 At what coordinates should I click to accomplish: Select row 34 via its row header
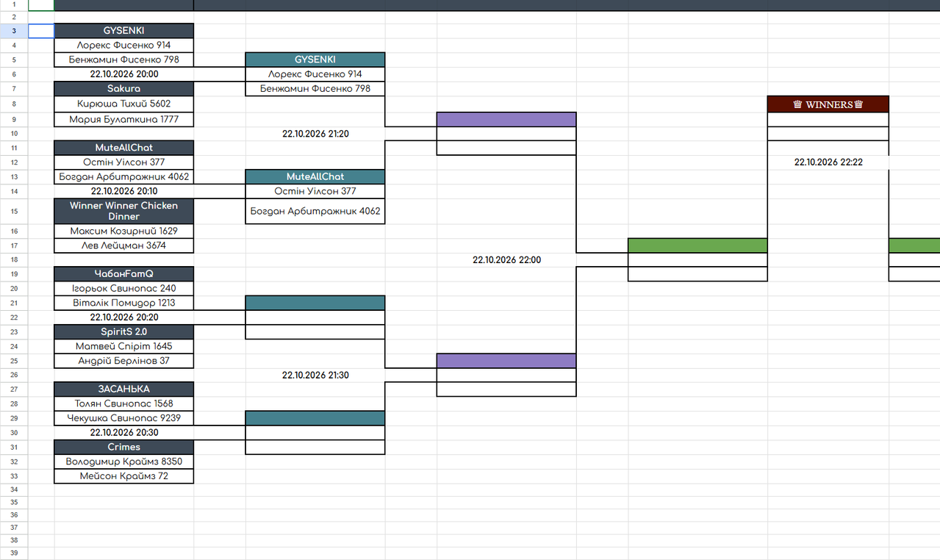click(x=14, y=489)
